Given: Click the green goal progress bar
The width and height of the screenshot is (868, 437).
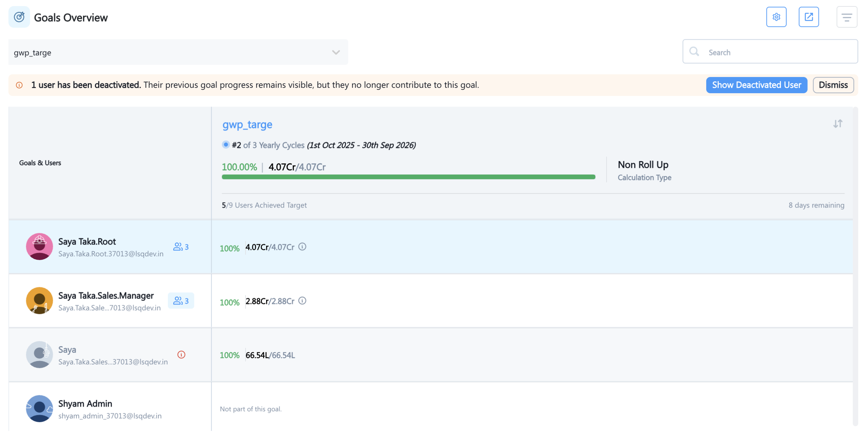Looking at the screenshot, I should (x=408, y=177).
